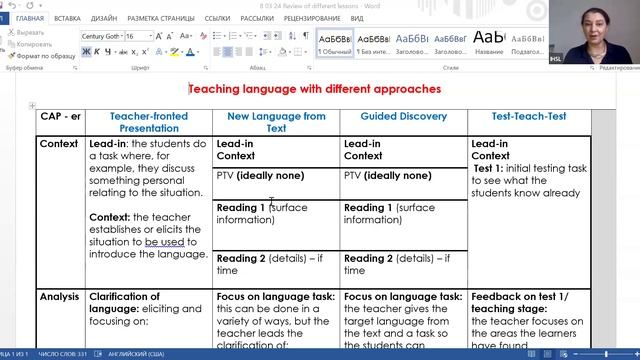Open the ВСТАВКА ribbon tab
Image resolution: width=640 pixels, height=360 pixels.
(67, 18)
